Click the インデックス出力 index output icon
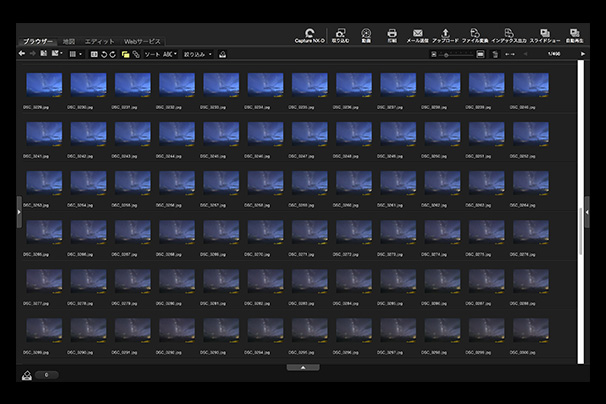The height and width of the screenshot is (404, 606). point(508,34)
